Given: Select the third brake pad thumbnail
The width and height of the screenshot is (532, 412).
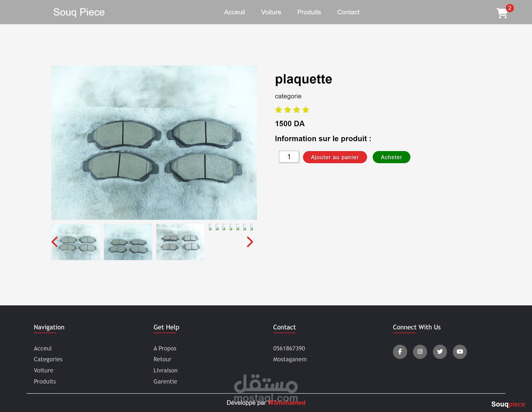Looking at the screenshot, I should (180, 242).
